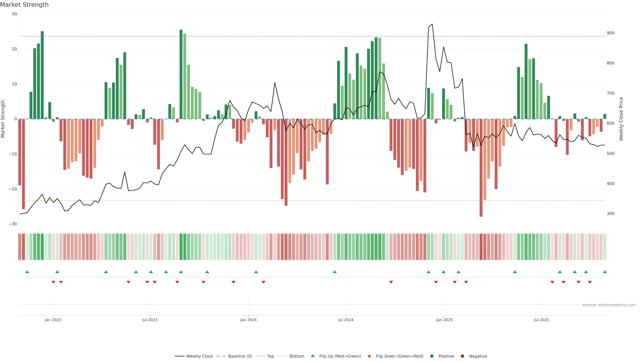Click the green Positive legend dot

click(x=432, y=356)
